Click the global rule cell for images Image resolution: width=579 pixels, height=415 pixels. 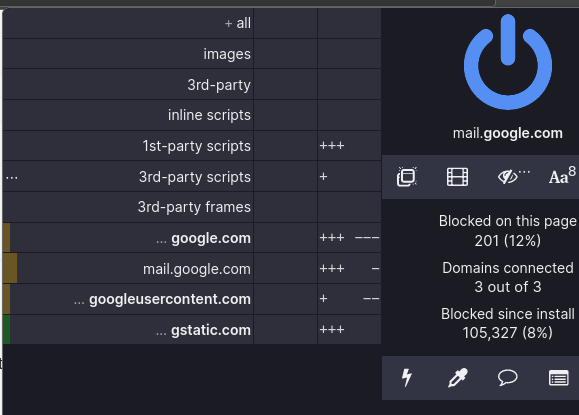pyautogui.click(x=285, y=54)
